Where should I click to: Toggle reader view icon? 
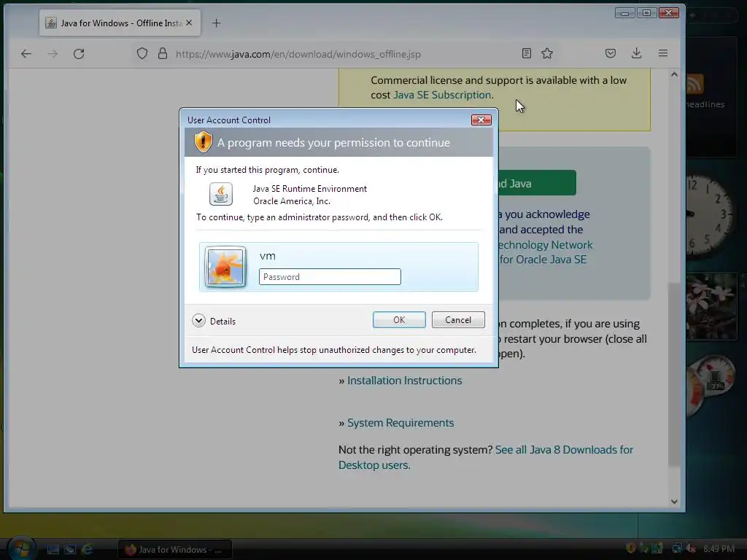tap(527, 53)
